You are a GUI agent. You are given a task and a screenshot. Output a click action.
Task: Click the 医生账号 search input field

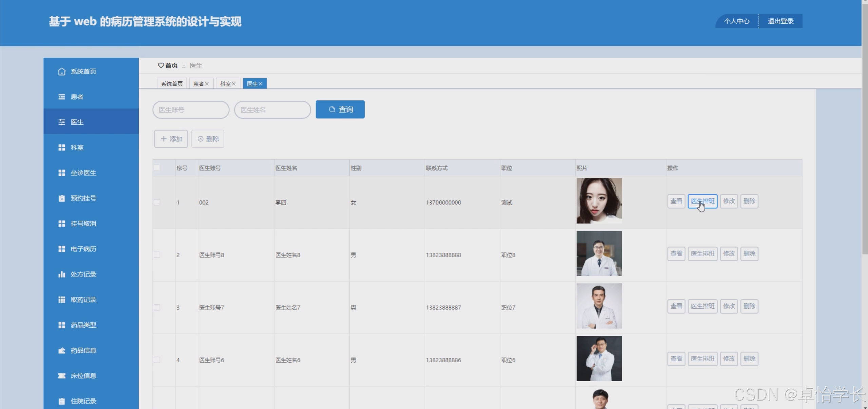191,110
